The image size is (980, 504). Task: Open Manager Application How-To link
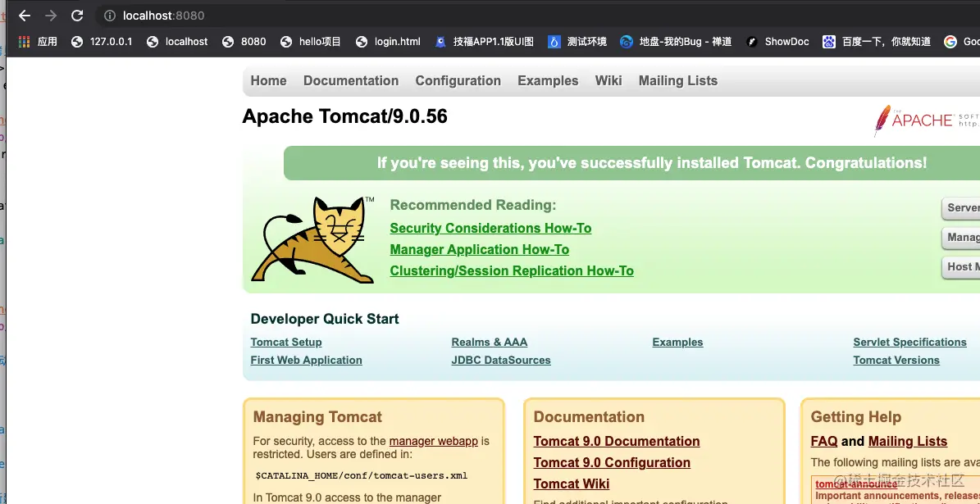(480, 249)
